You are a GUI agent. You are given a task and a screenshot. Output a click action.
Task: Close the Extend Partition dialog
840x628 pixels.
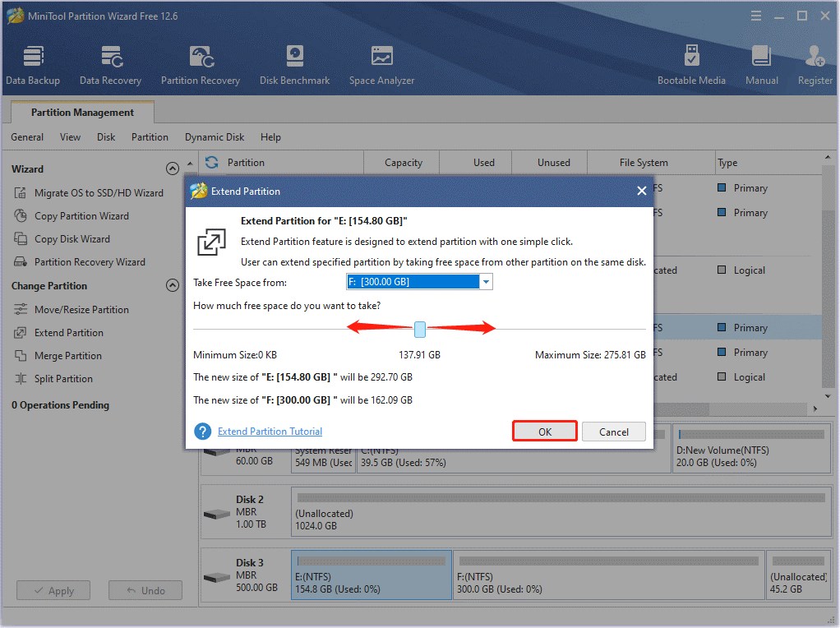coord(641,191)
